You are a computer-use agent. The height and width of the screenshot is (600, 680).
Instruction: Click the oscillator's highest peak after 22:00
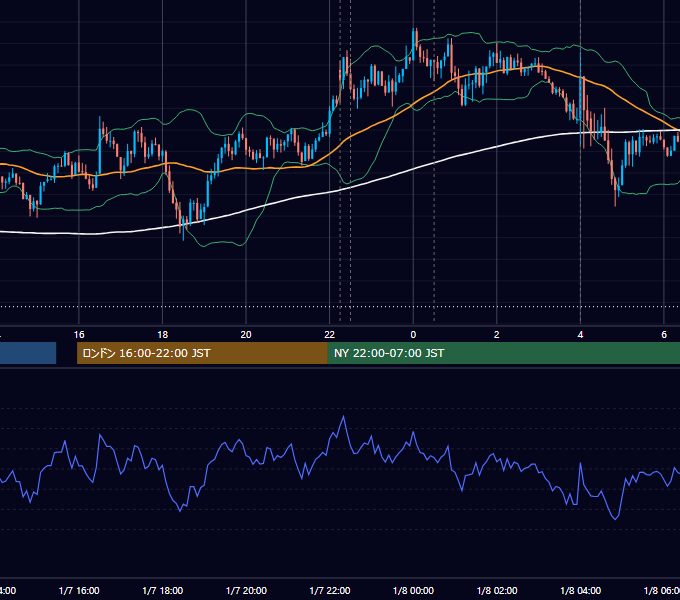pyautogui.click(x=344, y=417)
